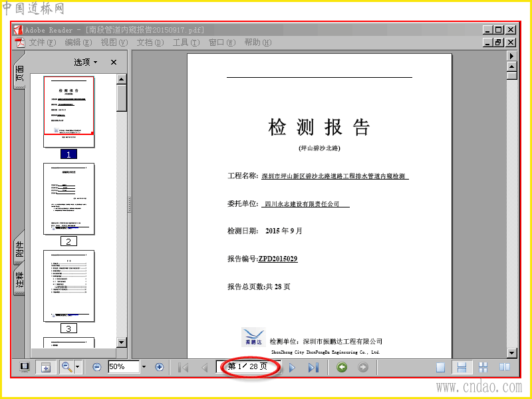The width and height of the screenshot is (532, 399).
Task: Go to the first page icon
Action: coord(184,368)
